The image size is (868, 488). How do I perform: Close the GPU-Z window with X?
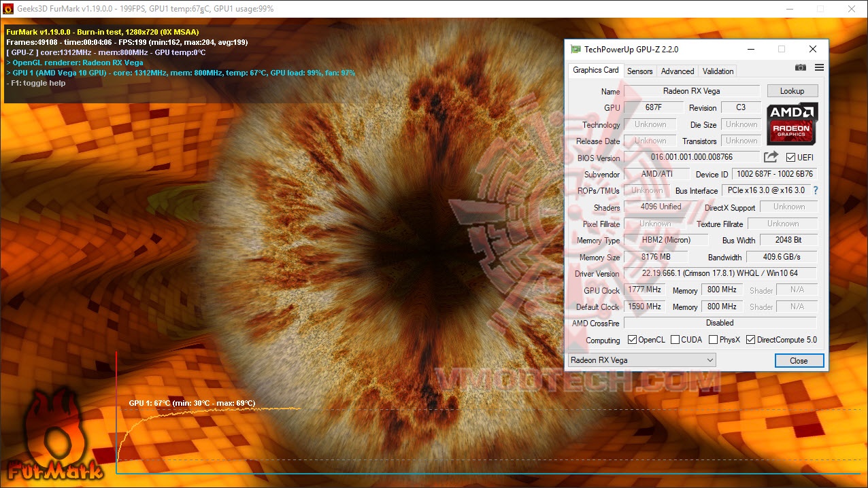click(x=813, y=49)
